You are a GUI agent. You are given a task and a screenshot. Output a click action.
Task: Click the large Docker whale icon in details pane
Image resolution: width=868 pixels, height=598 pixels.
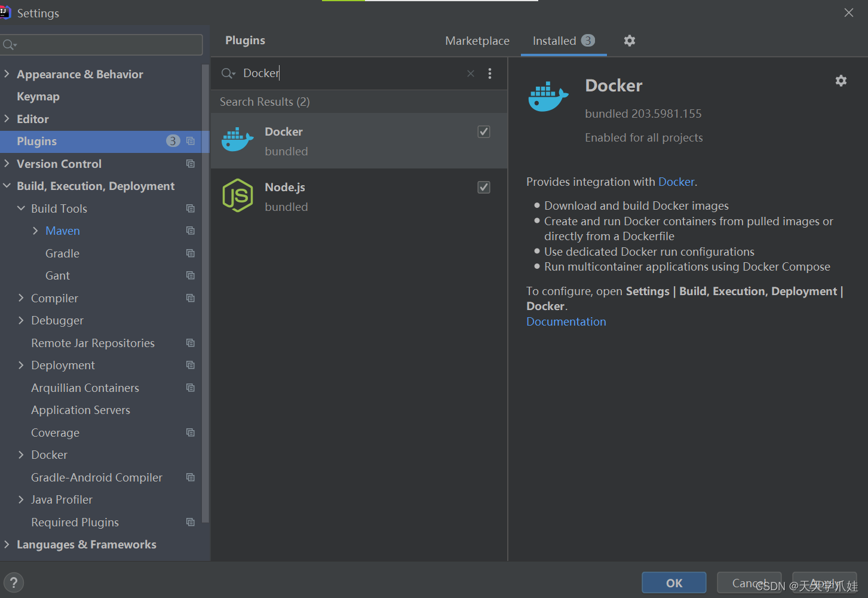(548, 96)
